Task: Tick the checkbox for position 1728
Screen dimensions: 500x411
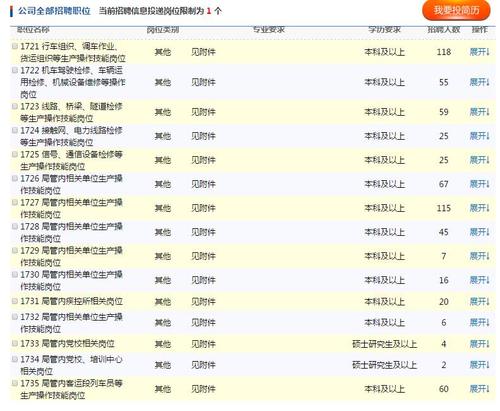Action: click(15, 226)
